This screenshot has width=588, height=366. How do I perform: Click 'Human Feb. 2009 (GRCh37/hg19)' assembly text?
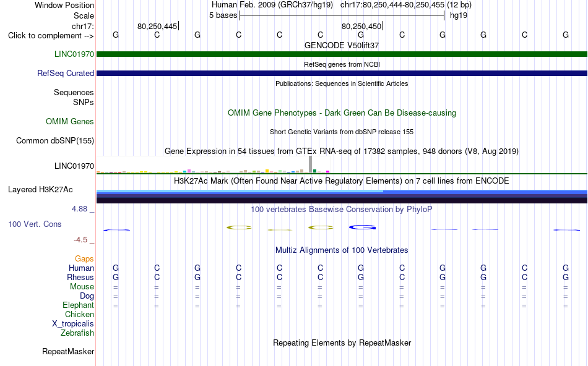tap(272, 5)
